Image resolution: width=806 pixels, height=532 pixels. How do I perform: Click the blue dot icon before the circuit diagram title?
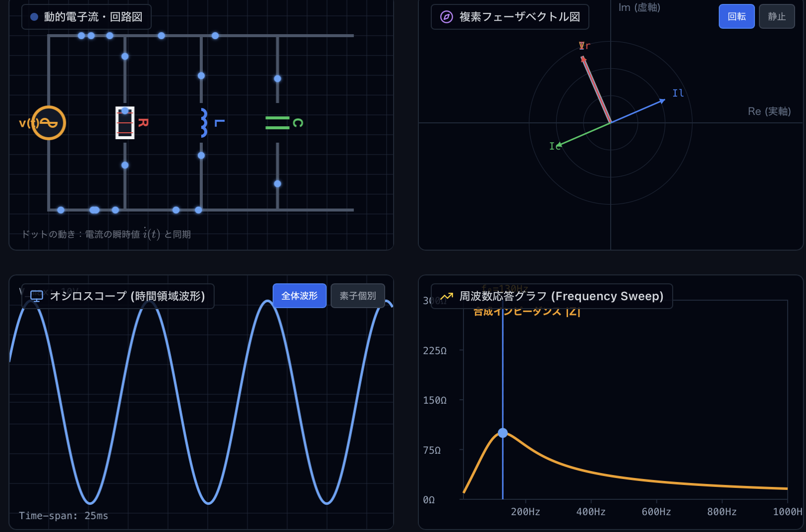34,17
